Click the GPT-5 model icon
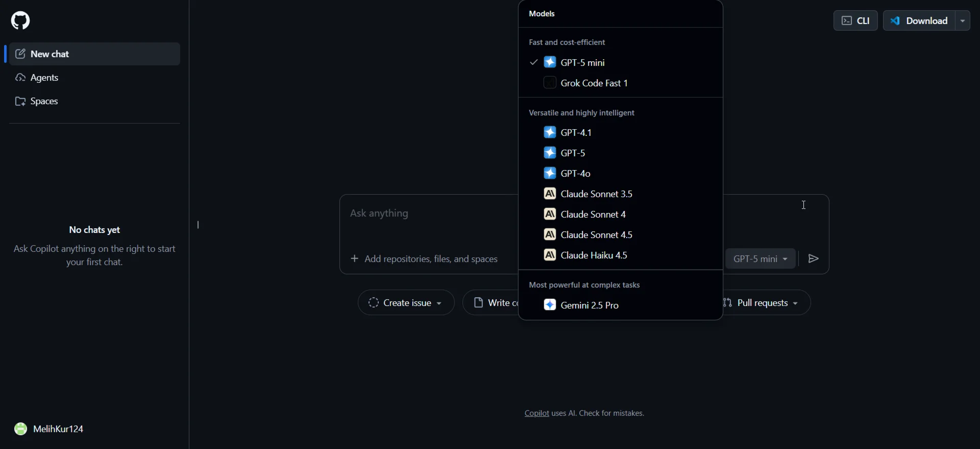 (x=550, y=153)
